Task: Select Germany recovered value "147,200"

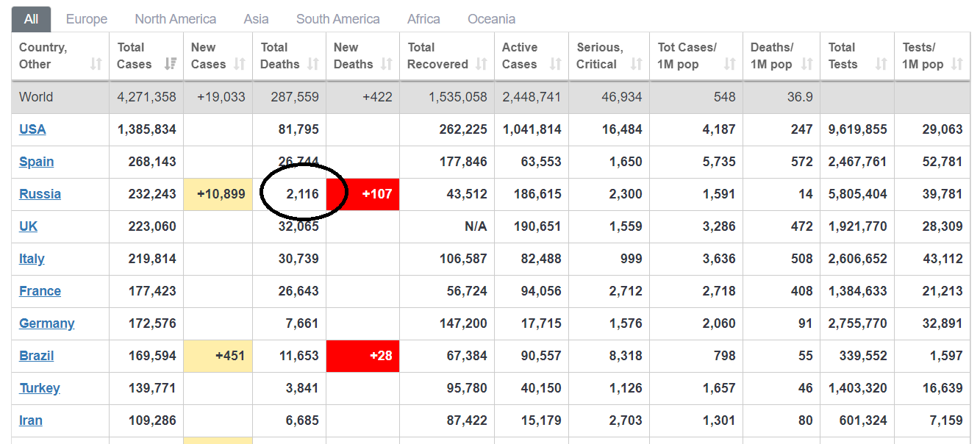Action: tap(463, 323)
